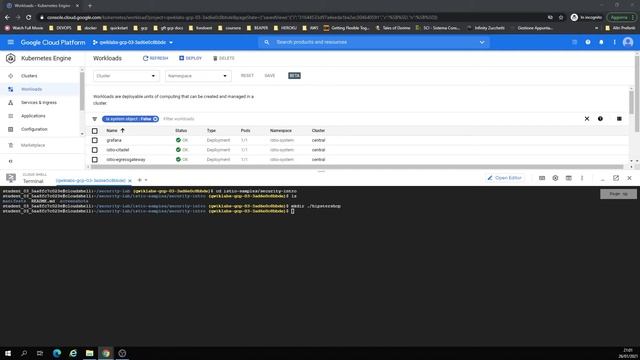Click the Windows Start button

[x=8, y=353]
